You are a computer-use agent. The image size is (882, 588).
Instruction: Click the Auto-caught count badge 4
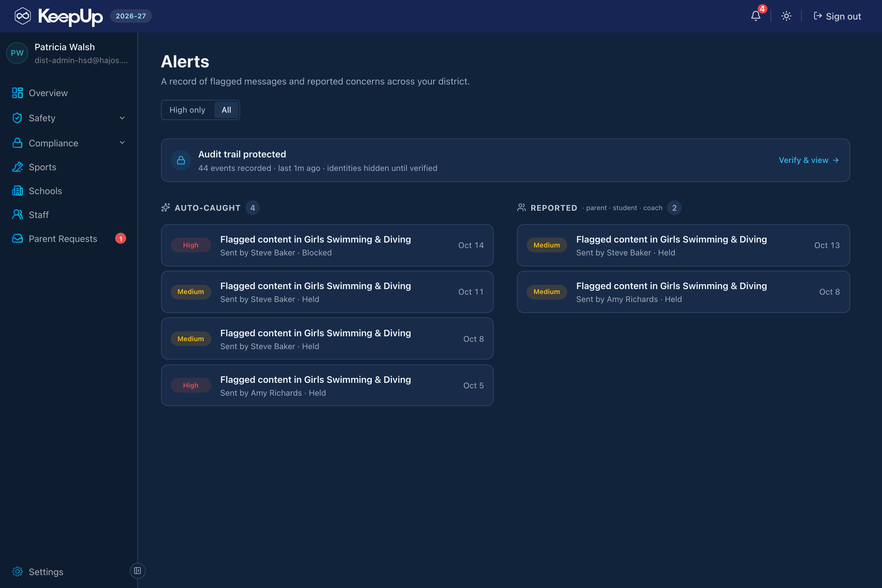(x=252, y=208)
